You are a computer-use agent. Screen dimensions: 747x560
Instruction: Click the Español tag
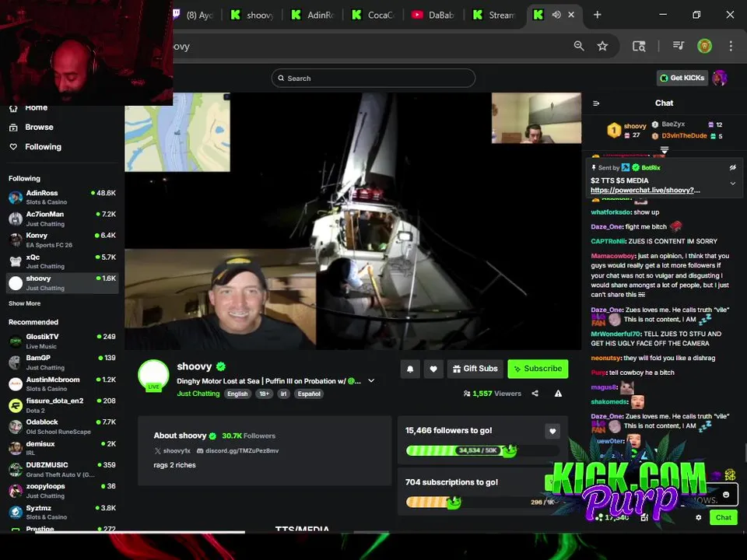tap(309, 394)
